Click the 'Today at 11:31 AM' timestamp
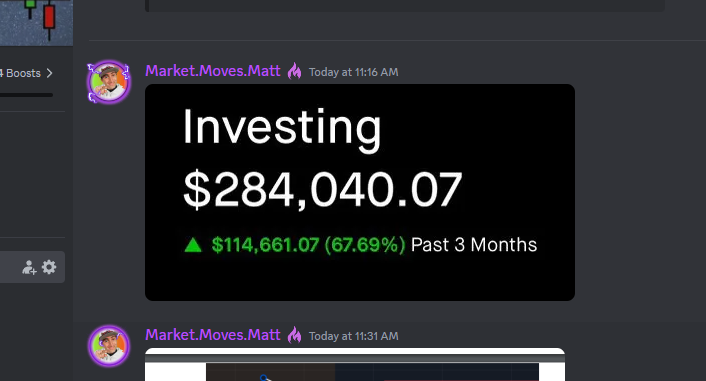 point(353,336)
